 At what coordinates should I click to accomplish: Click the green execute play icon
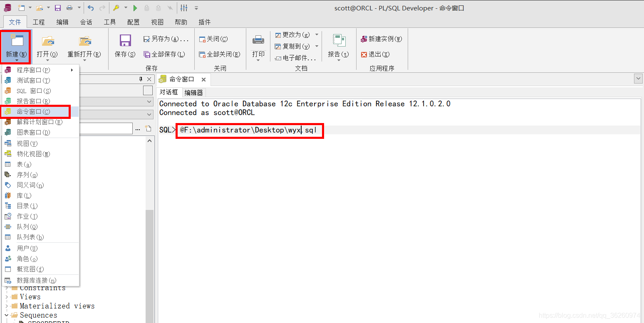click(x=135, y=8)
